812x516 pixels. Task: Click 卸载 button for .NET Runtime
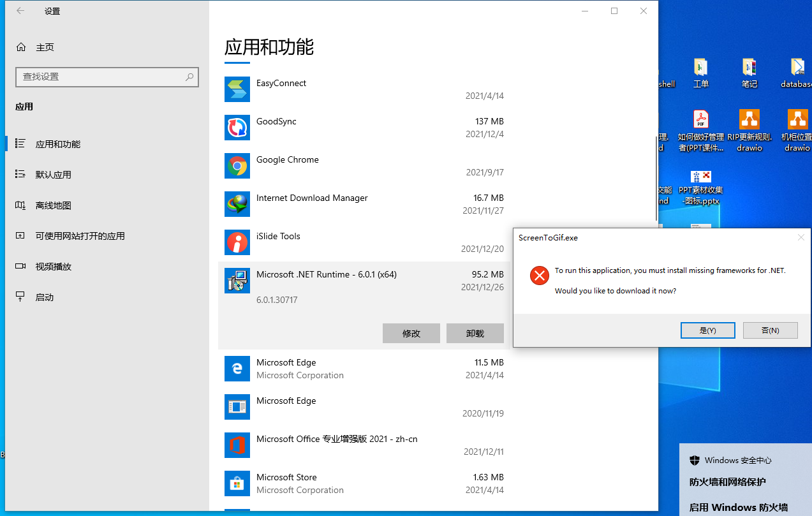(475, 333)
